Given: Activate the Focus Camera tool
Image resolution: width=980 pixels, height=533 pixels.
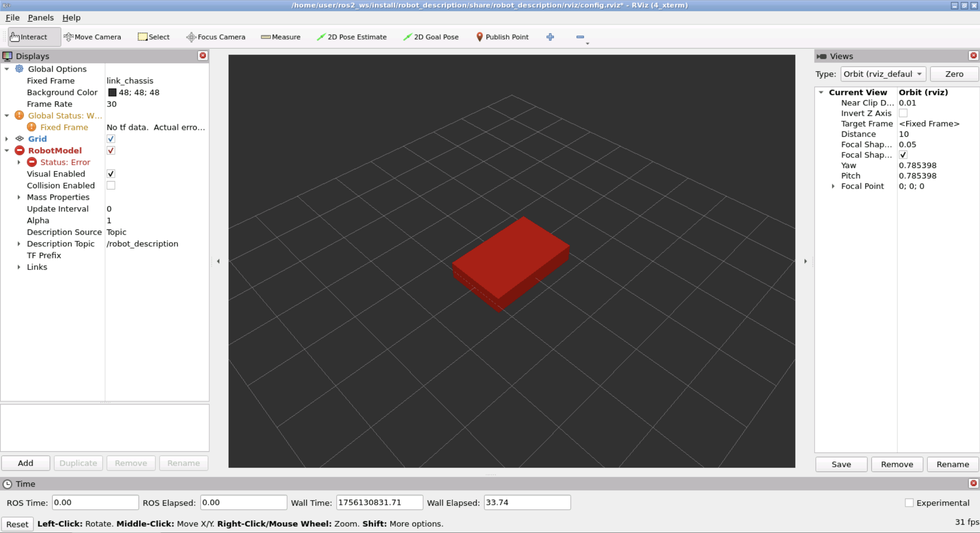Looking at the screenshot, I should click(x=216, y=37).
